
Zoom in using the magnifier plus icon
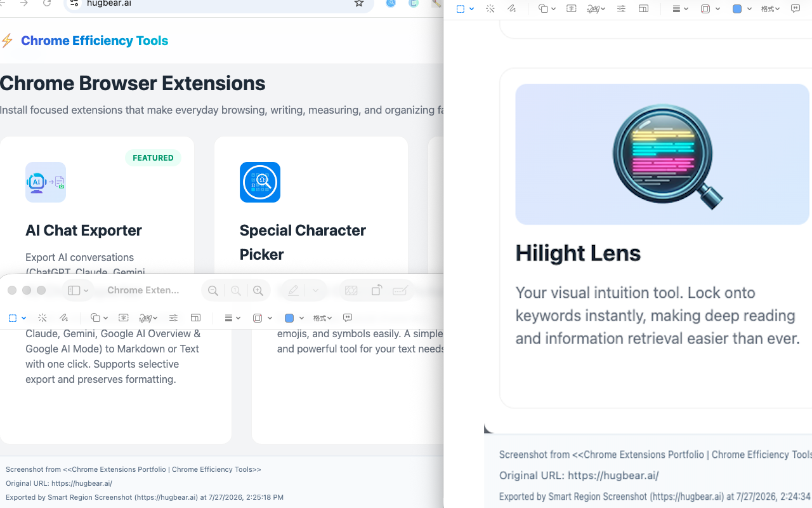(258, 291)
